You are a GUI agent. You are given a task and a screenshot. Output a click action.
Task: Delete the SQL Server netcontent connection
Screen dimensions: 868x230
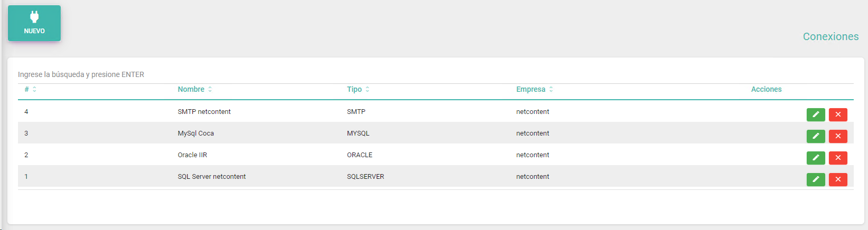(838, 179)
